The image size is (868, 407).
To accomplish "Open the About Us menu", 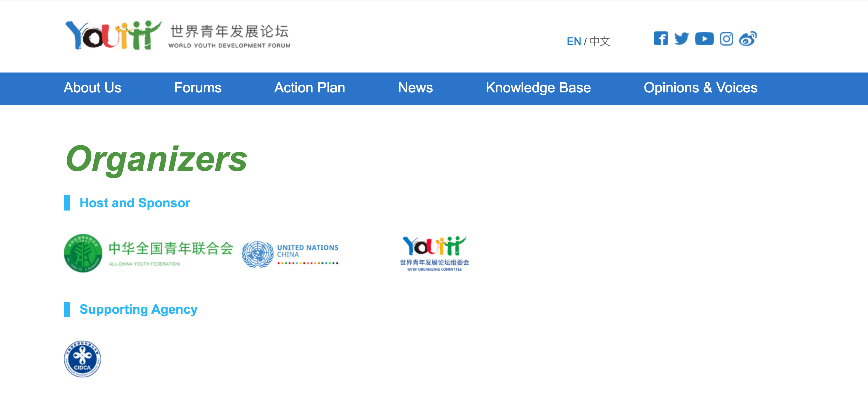I will (93, 88).
